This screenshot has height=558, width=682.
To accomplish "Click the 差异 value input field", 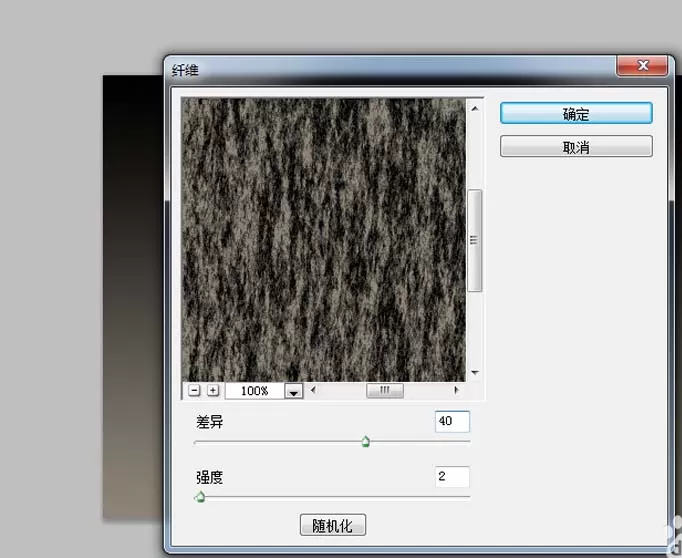I will tap(452, 421).
